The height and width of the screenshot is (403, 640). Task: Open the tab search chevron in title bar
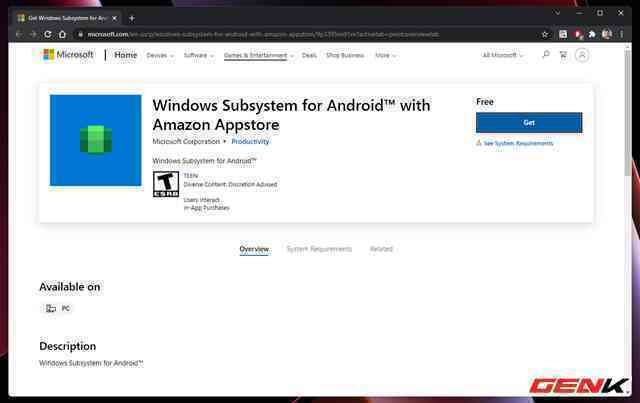(558, 13)
